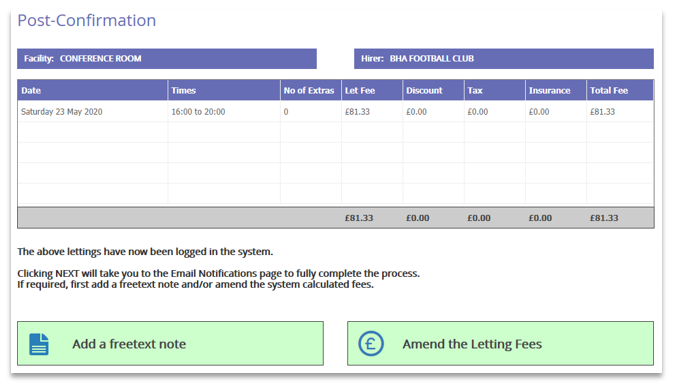The width and height of the screenshot is (679, 386).
Task: Select the Date column header
Action: tap(92, 90)
